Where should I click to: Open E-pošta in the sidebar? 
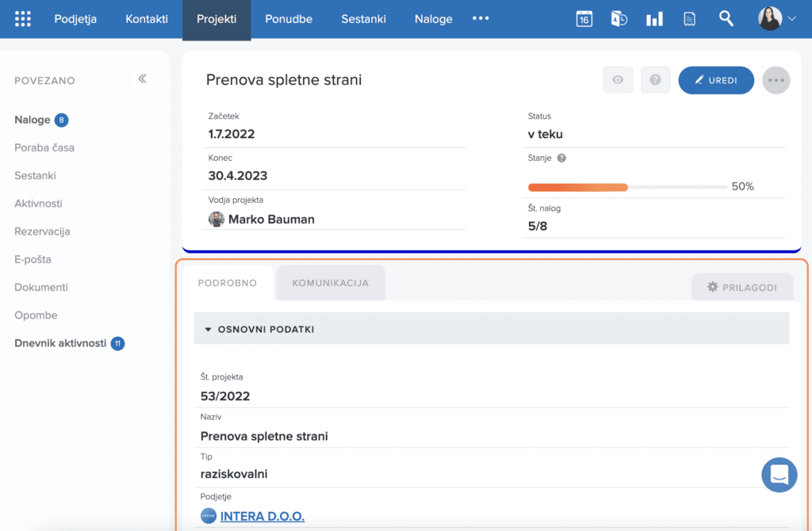(33, 259)
